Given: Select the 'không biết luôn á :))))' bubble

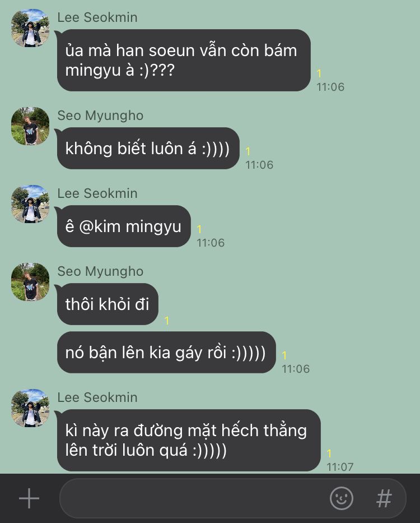Looking at the screenshot, I should click(148, 148).
